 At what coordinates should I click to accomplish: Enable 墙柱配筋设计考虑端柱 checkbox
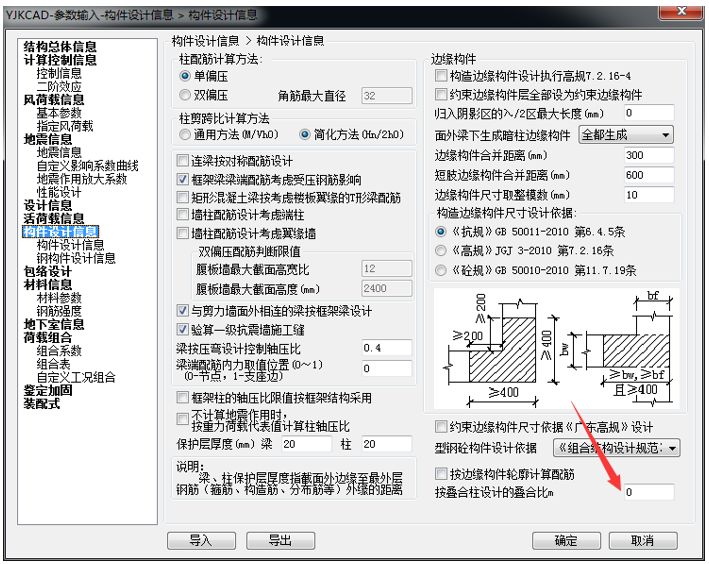click(x=182, y=214)
